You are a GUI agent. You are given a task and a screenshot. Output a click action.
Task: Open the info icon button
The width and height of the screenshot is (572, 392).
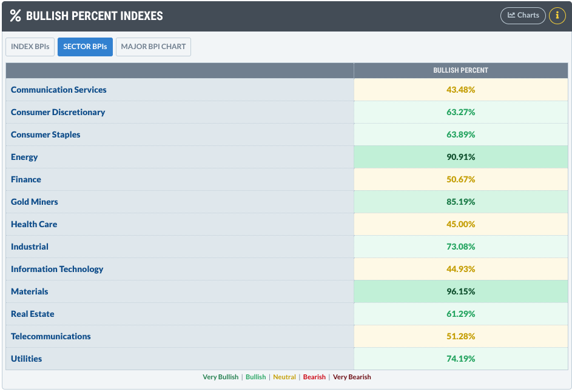[557, 16]
